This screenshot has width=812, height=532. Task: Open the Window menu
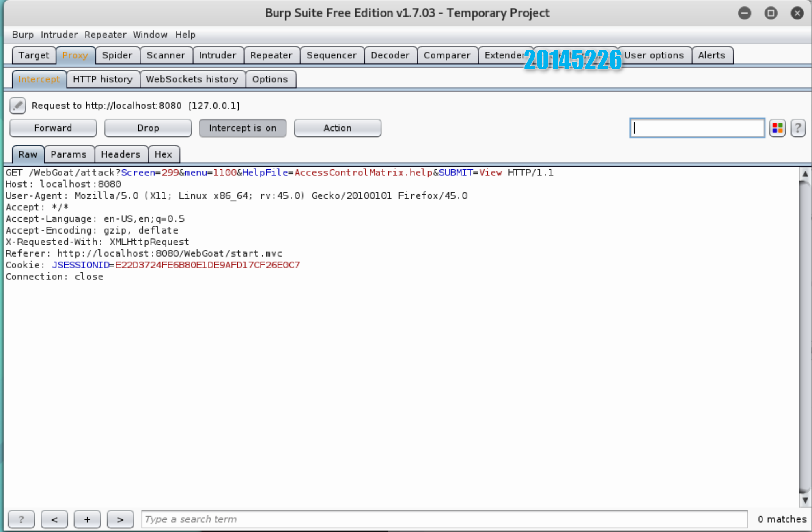click(x=150, y=35)
